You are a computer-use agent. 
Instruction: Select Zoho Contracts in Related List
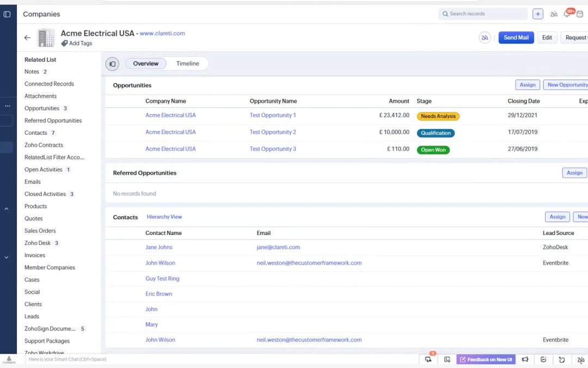(44, 145)
